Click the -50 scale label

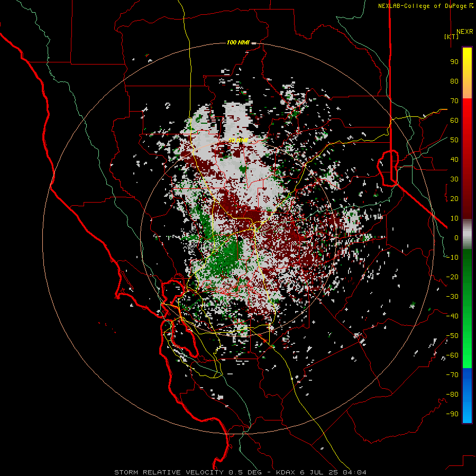pos(452,336)
